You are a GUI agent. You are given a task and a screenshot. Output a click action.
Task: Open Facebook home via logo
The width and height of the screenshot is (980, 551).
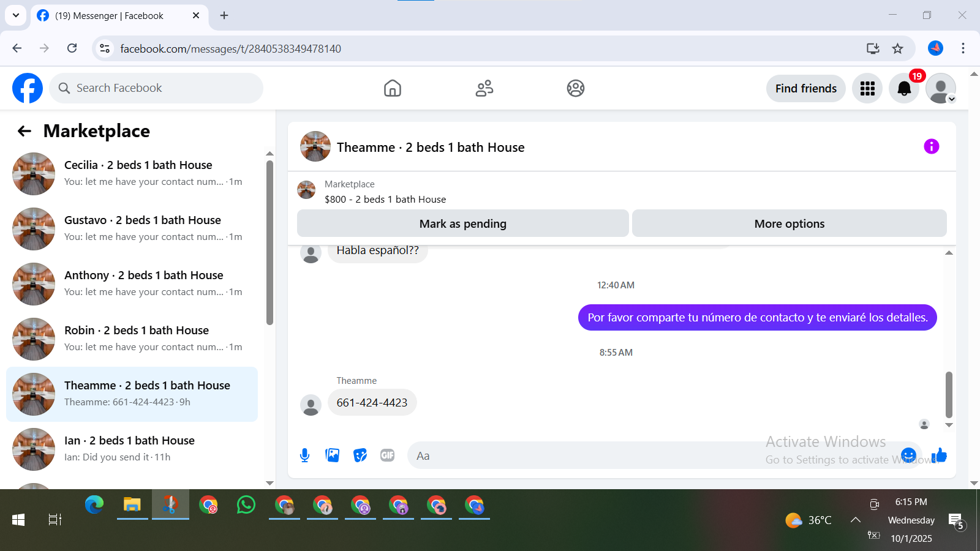pos(28,88)
